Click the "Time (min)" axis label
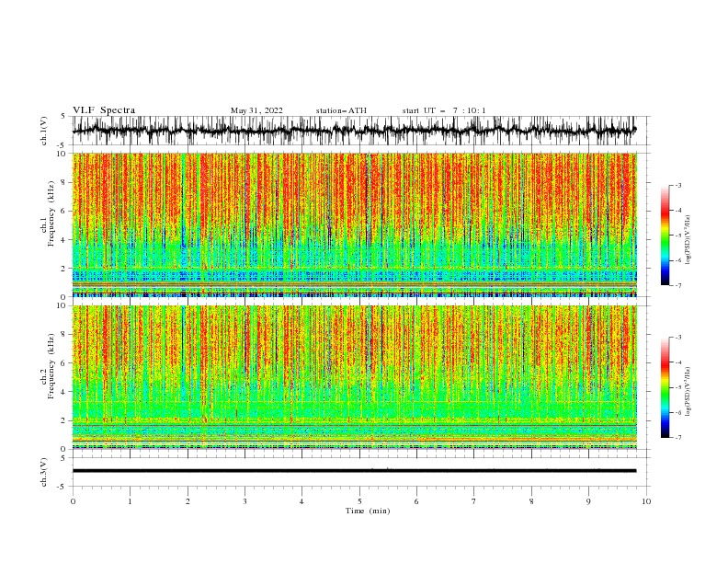The width and height of the screenshot is (728, 563). (368, 511)
